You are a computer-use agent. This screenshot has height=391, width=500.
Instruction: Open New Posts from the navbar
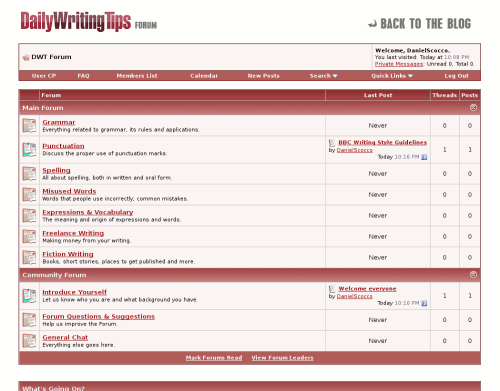pos(263,76)
